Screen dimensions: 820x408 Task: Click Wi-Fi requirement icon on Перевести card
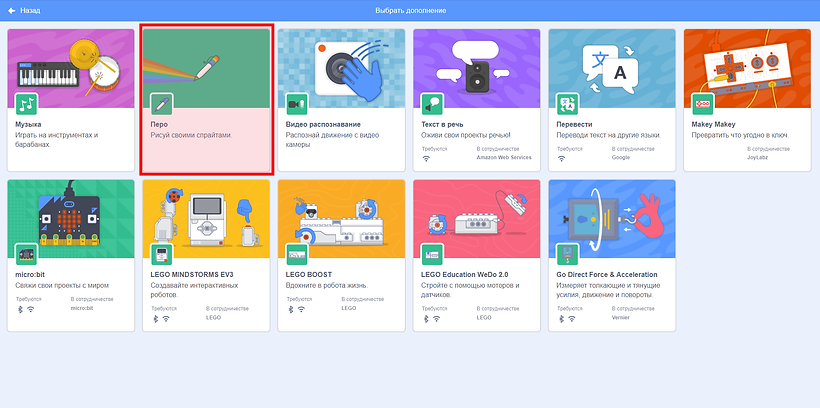click(561, 158)
